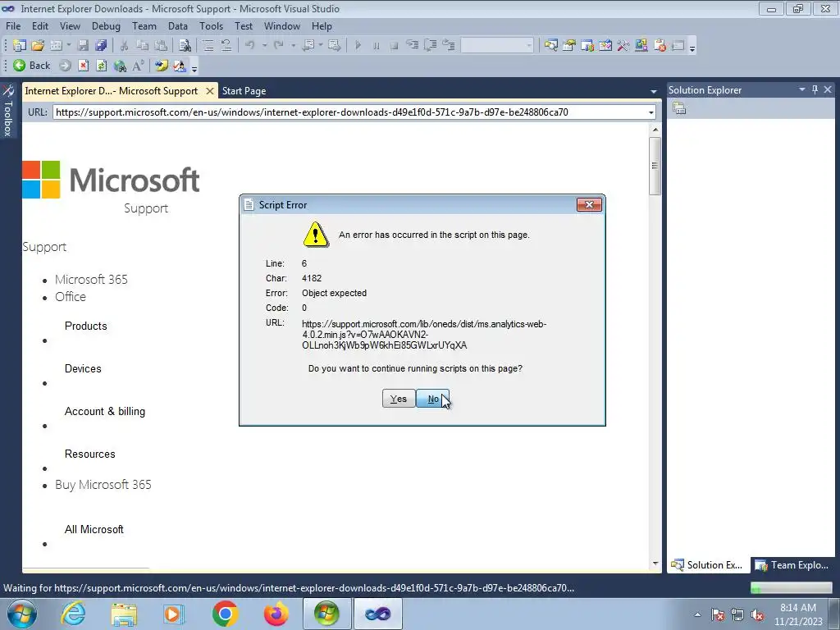Expand the Undo history dropdown arrow
This screenshot has width=840, height=630.
264,46
